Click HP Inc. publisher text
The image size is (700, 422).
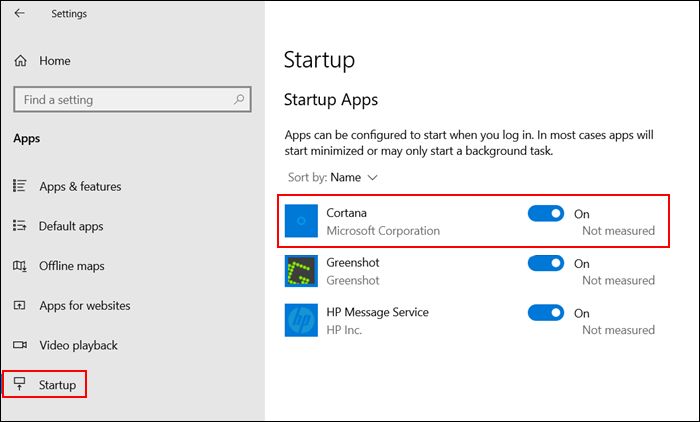(x=344, y=330)
